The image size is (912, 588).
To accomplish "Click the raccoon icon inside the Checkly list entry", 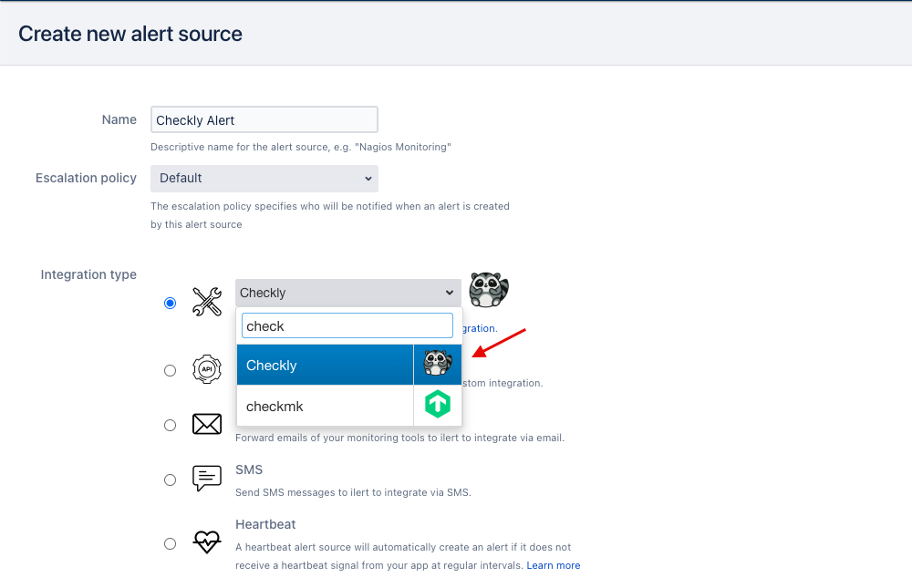I will [437, 364].
